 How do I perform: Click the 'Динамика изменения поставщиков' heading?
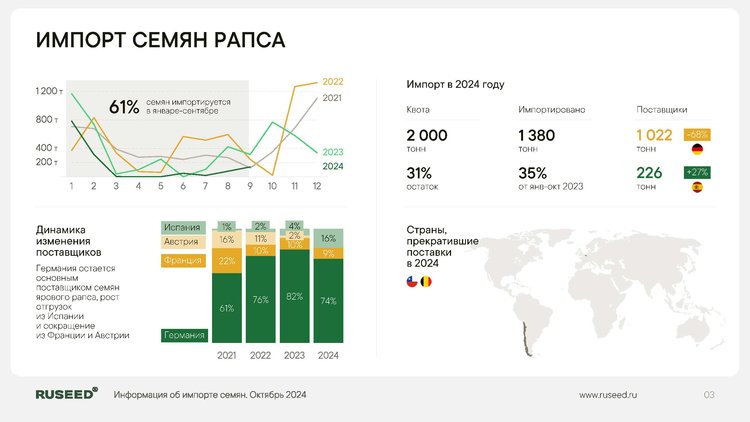click(68, 241)
